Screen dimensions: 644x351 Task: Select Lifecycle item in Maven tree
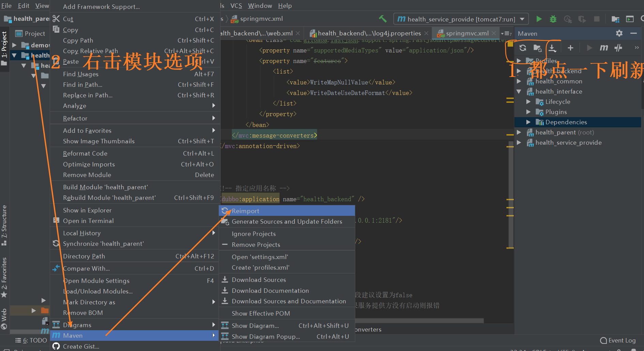(558, 102)
